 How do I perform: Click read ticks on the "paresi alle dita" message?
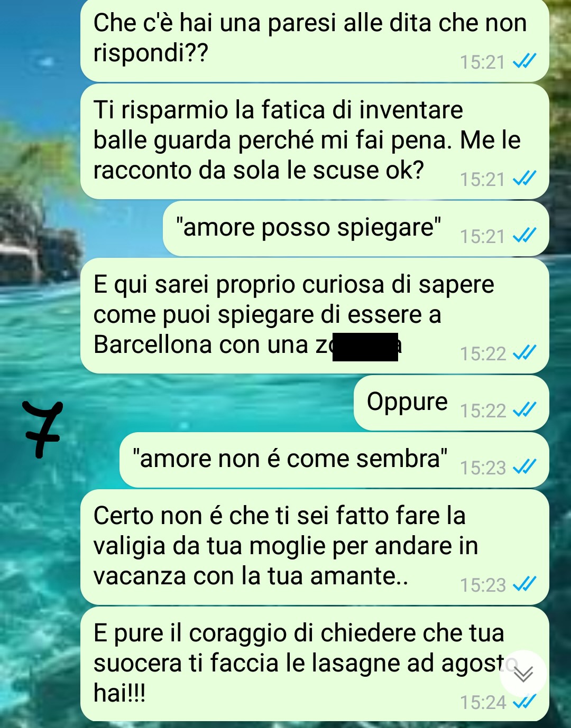pos(525,61)
